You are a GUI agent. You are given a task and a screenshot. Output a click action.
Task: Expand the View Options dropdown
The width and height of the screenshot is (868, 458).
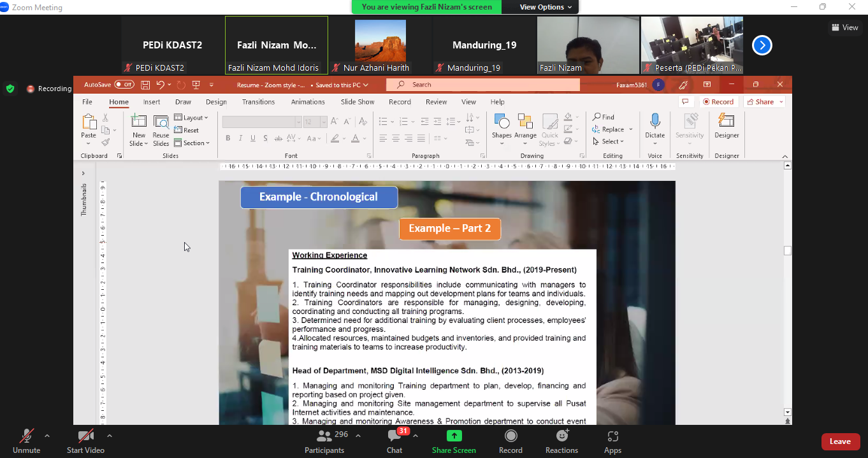click(x=546, y=7)
